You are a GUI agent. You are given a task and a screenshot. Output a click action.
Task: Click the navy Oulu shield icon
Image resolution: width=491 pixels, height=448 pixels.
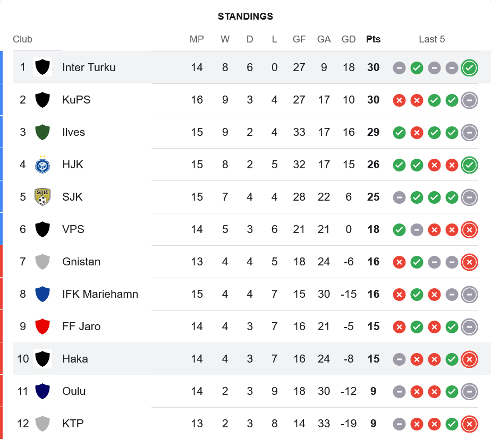[43, 391]
